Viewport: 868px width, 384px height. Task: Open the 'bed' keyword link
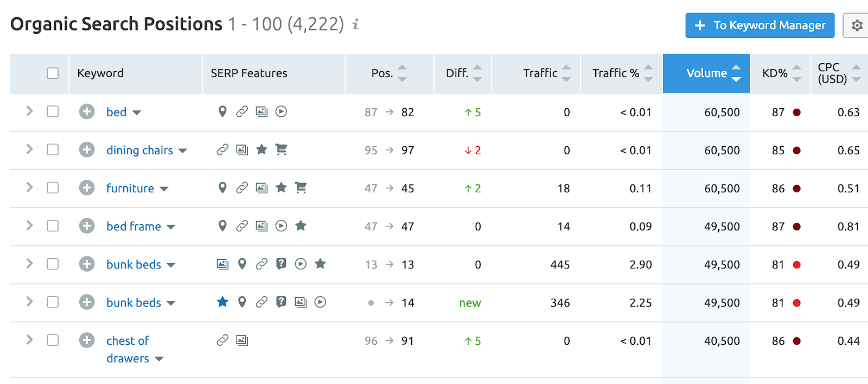(x=116, y=112)
